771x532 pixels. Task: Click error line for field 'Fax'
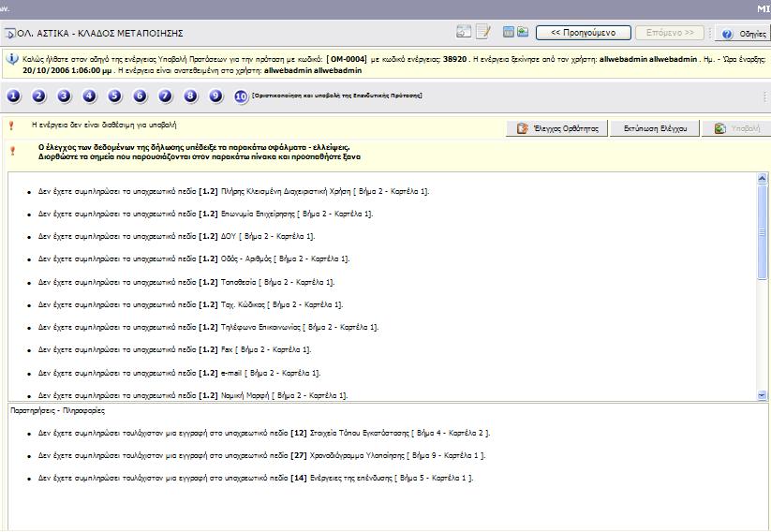(174, 349)
